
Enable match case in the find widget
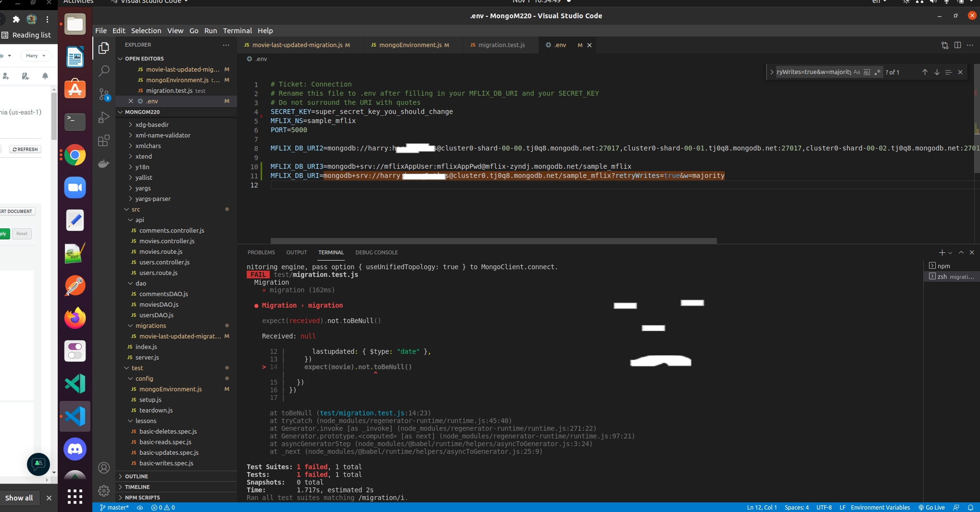click(857, 72)
